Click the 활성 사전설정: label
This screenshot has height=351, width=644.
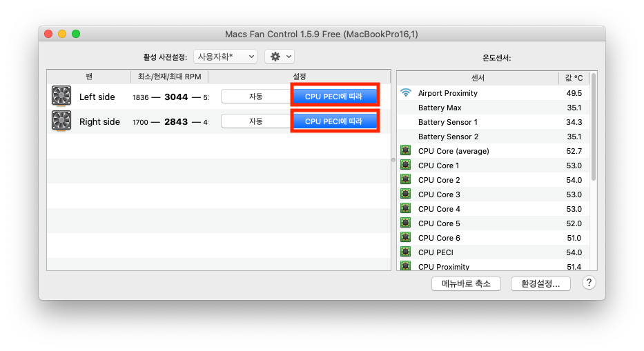tap(165, 57)
